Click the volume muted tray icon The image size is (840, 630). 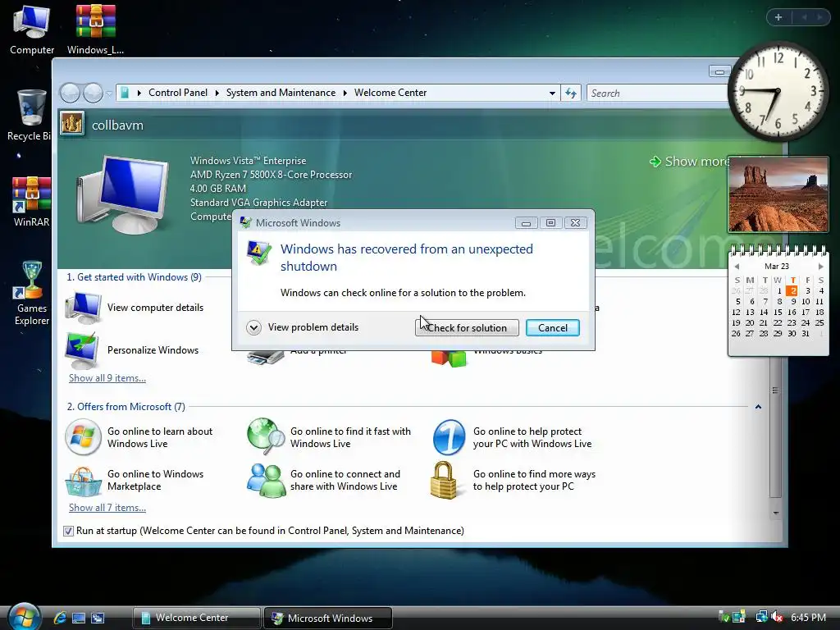776,618
